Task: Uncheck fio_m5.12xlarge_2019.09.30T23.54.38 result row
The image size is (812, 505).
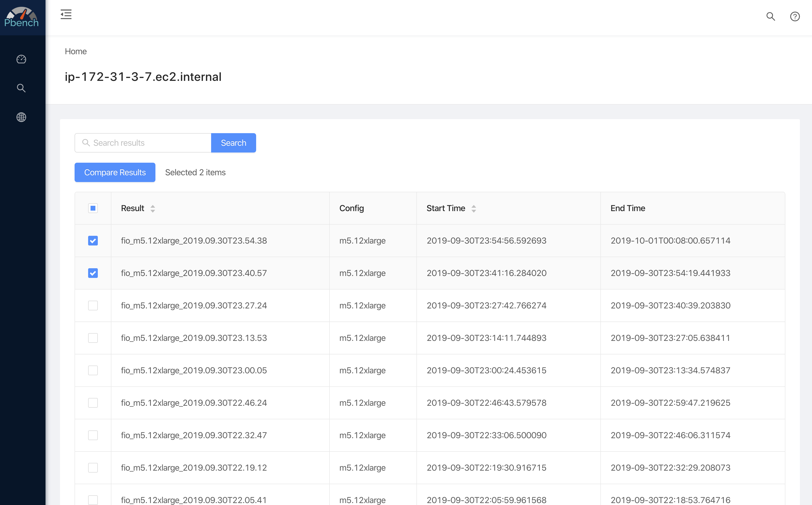Action: pyautogui.click(x=93, y=240)
